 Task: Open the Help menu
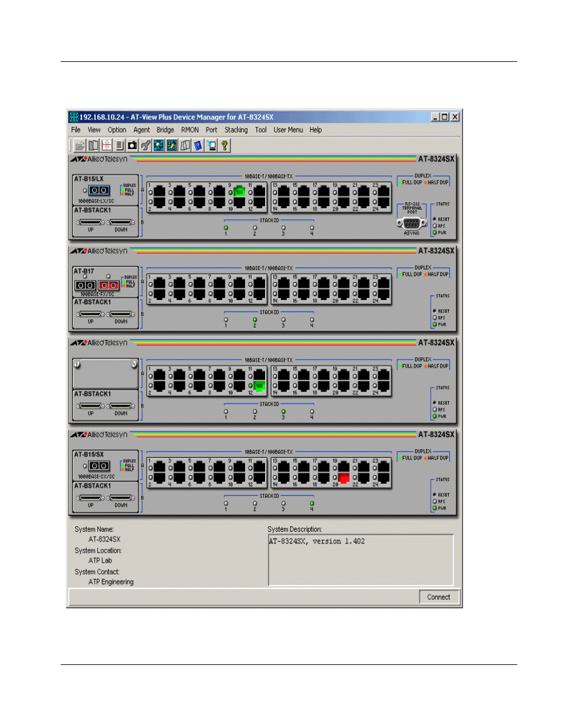pos(316,130)
